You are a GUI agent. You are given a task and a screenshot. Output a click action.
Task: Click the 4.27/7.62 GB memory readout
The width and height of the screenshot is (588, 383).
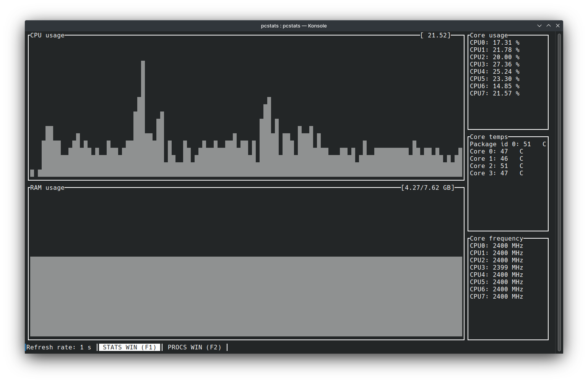tap(427, 187)
